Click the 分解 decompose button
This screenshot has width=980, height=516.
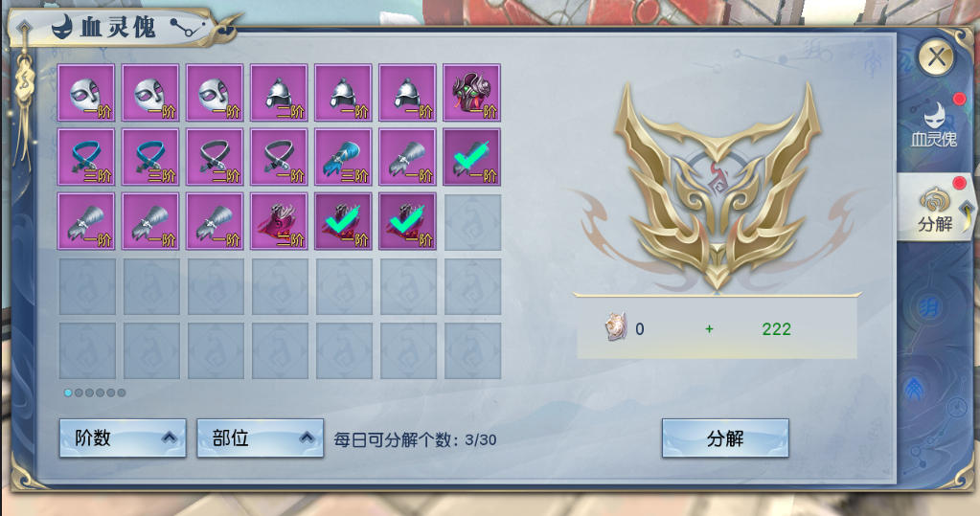[725, 438]
